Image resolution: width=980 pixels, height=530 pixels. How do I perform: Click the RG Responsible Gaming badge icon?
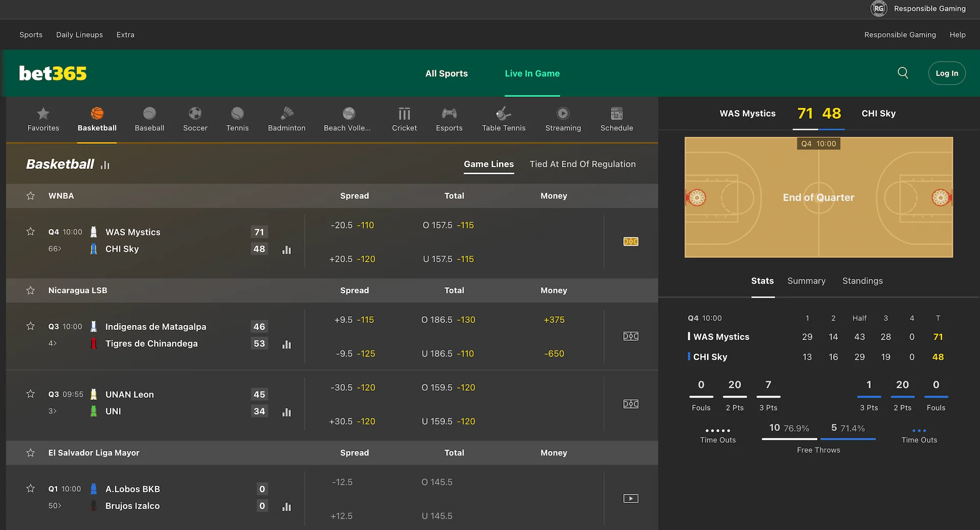click(878, 9)
